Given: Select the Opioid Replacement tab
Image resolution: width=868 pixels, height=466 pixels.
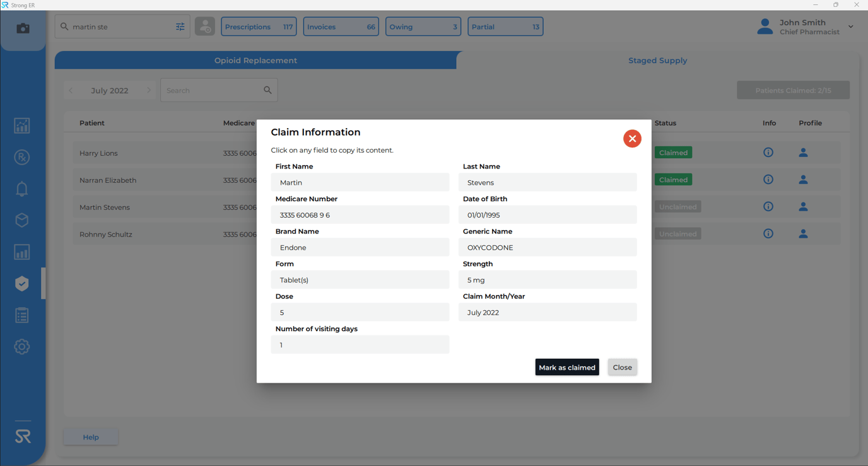Looking at the screenshot, I should (255, 60).
